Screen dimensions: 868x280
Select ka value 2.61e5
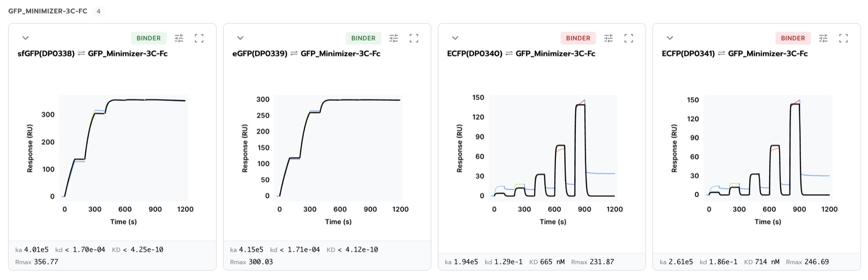pyautogui.click(x=681, y=262)
